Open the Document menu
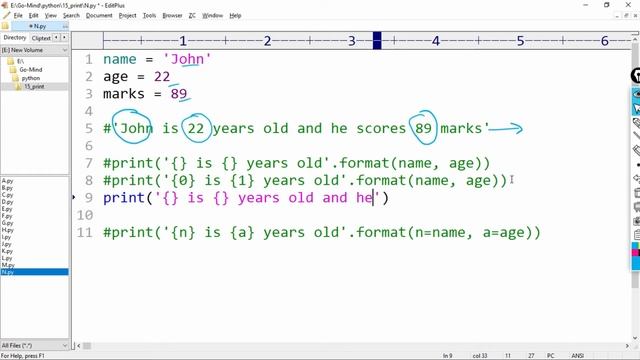The height and width of the screenshot is (360, 640). [x=99, y=16]
